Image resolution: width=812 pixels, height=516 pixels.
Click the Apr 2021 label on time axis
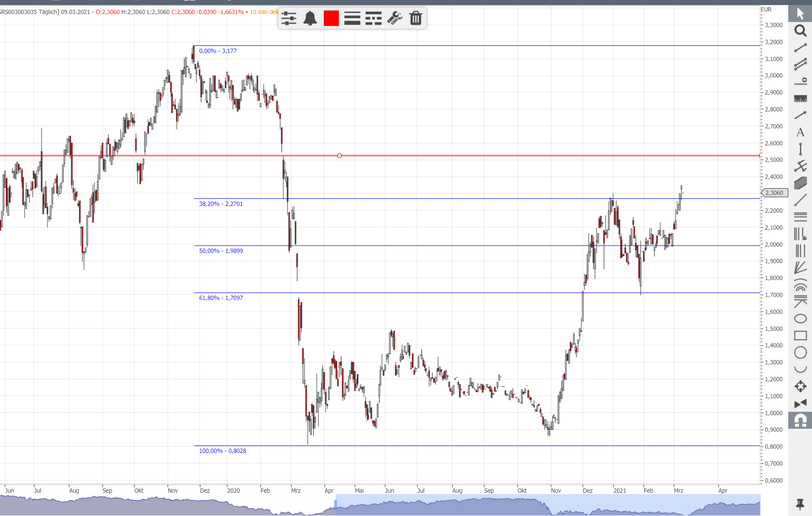pyautogui.click(x=723, y=491)
